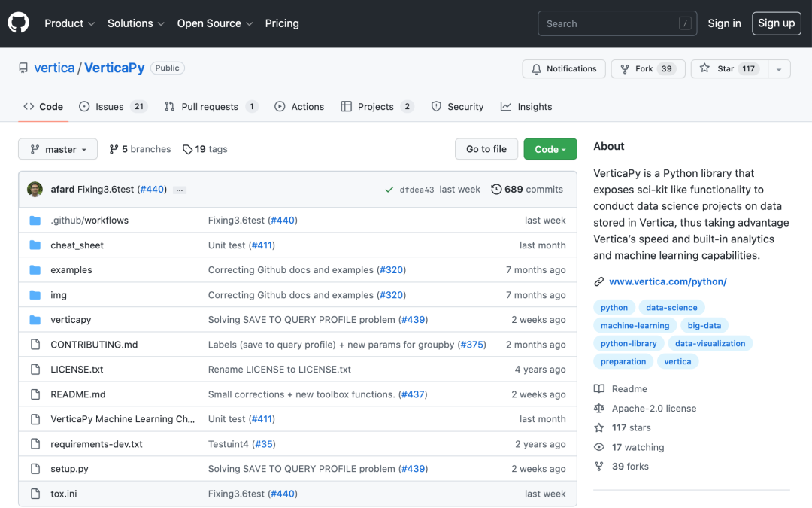Open the dropdown arrow next to Star

779,69
